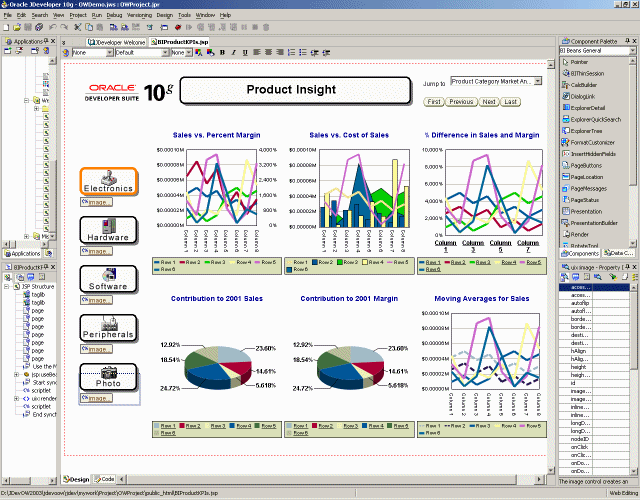Viewport: 640px width, 500px height.
Task: Open the Tools menu
Action: click(184, 15)
